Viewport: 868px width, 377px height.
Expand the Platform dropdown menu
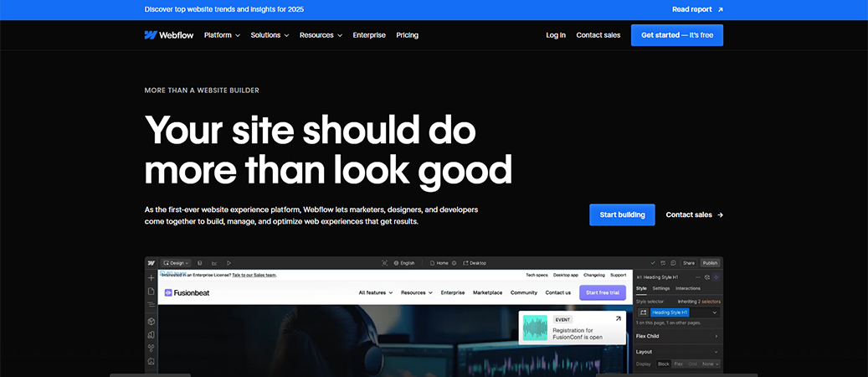point(222,35)
